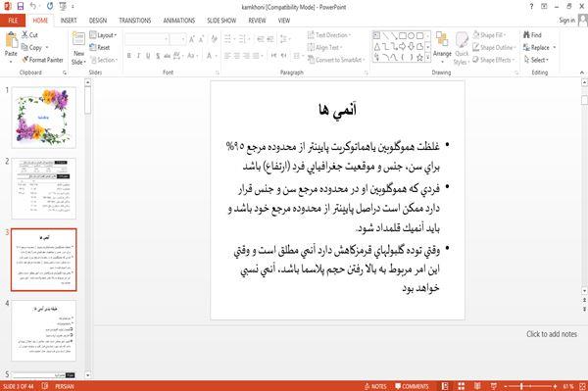
Task: Switch to the INSERT tab
Action: pos(69,21)
